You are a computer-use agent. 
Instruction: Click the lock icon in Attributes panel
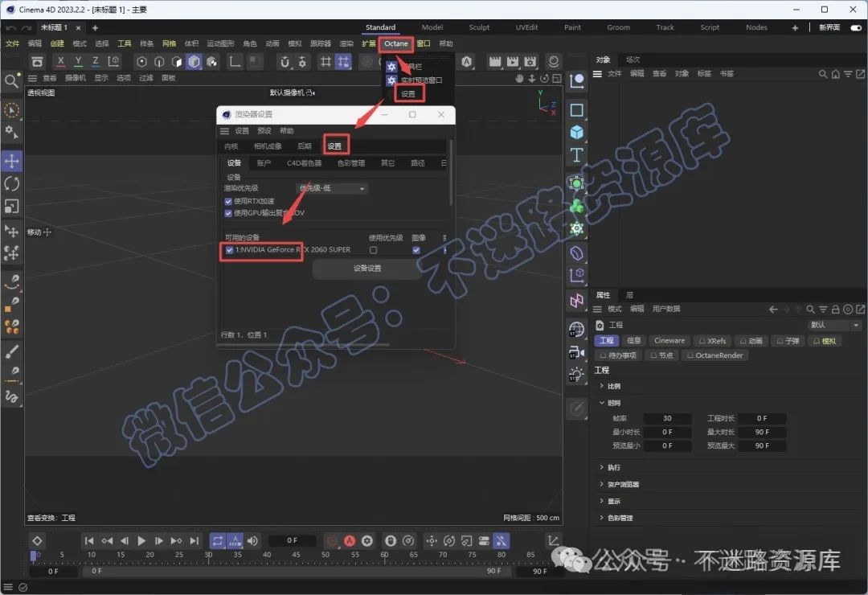point(835,309)
